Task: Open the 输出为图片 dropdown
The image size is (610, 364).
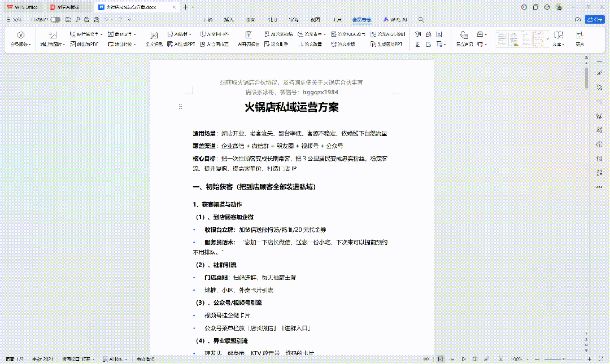Action: click(x=53, y=39)
